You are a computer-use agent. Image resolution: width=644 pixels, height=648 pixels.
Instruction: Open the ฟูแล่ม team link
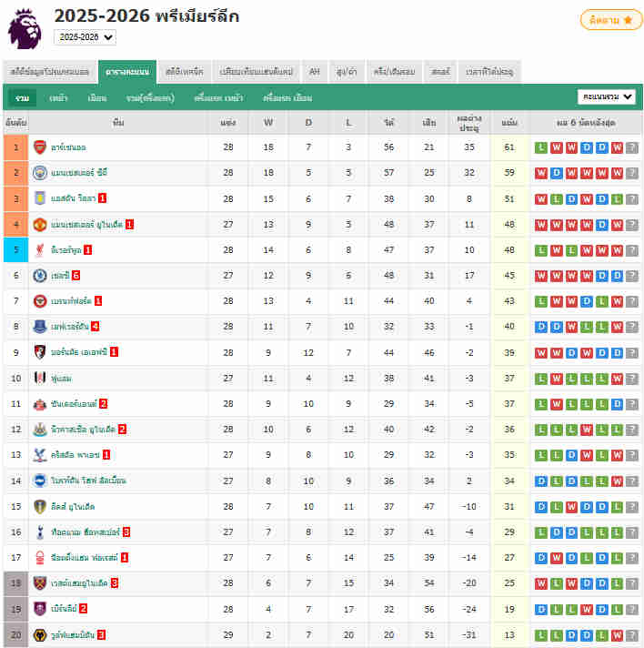[63, 378]
